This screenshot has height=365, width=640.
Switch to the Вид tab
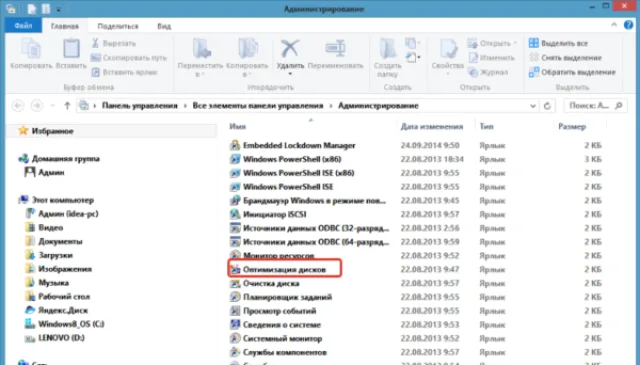point(164,26)
